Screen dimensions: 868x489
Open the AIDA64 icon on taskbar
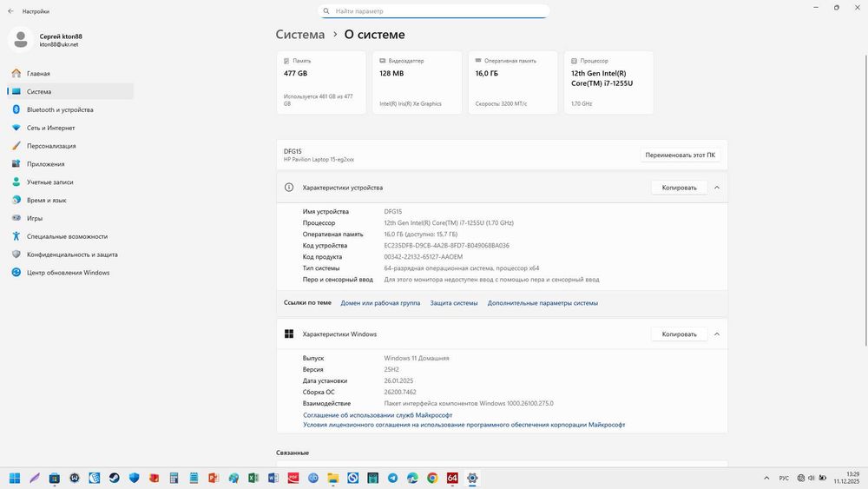[x=452, y=478]
